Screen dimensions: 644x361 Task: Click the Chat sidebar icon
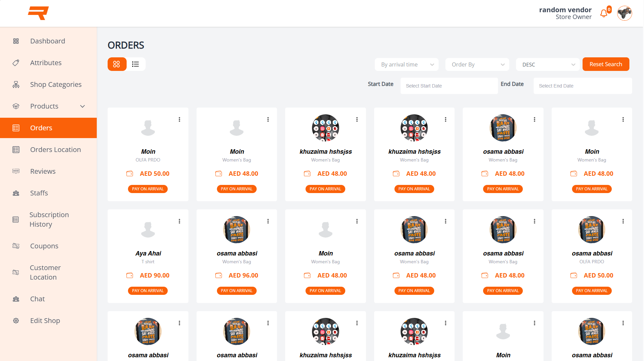pyautogui.click(x=16, y=299)
